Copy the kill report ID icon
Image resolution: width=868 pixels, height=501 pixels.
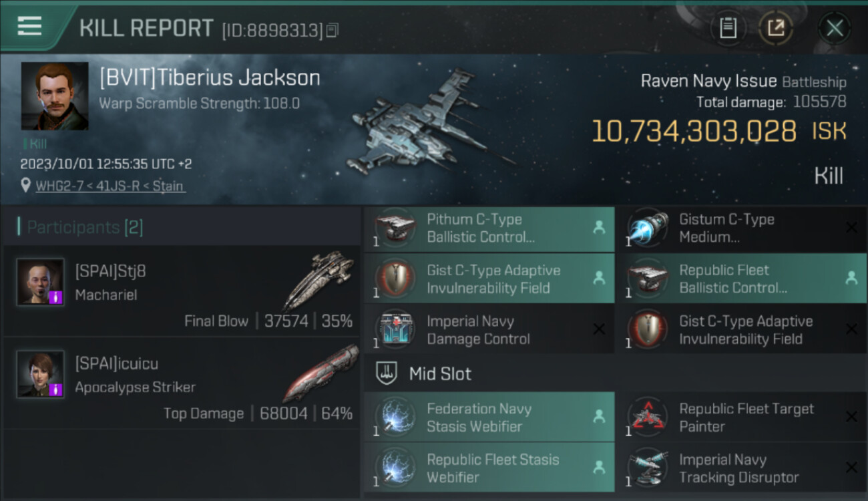tap(333, 30)
